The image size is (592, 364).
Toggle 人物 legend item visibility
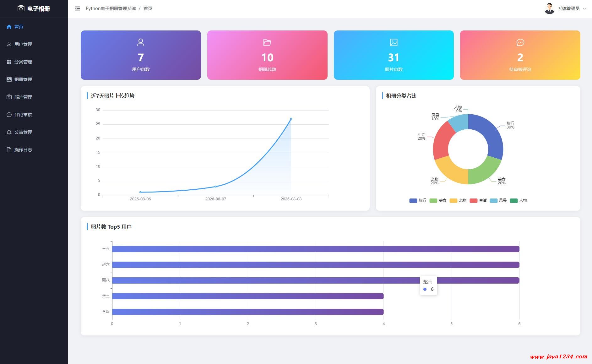pos(518,200)
